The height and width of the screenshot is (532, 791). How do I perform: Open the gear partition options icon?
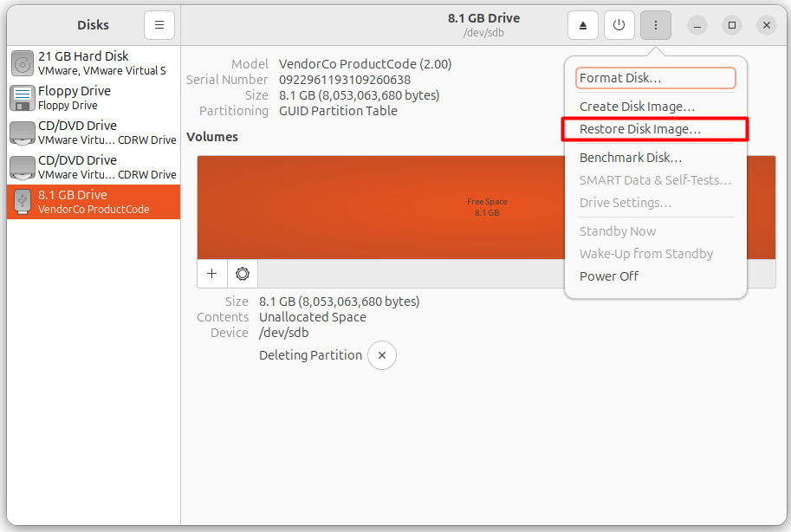pos(243,274)
